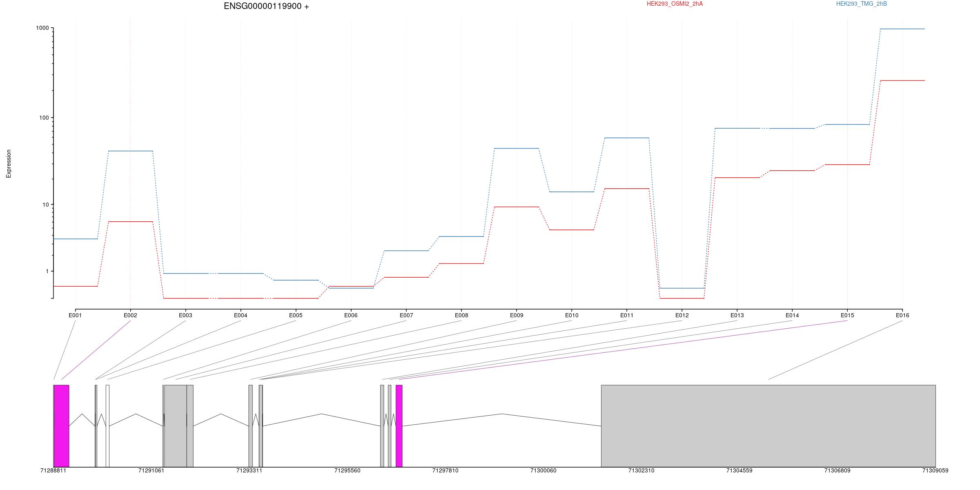Click exon label E015
980x490 pixels.
847,315
